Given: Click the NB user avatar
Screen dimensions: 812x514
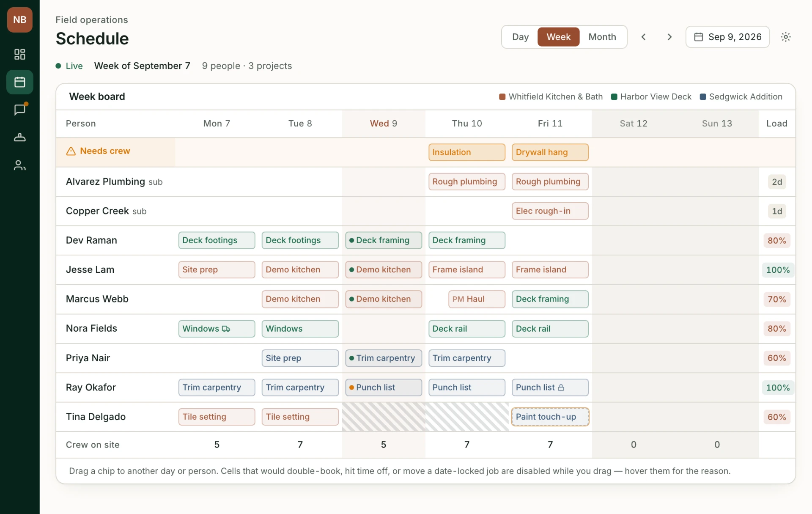Looking at the screenshot, I should pos(19,20).
